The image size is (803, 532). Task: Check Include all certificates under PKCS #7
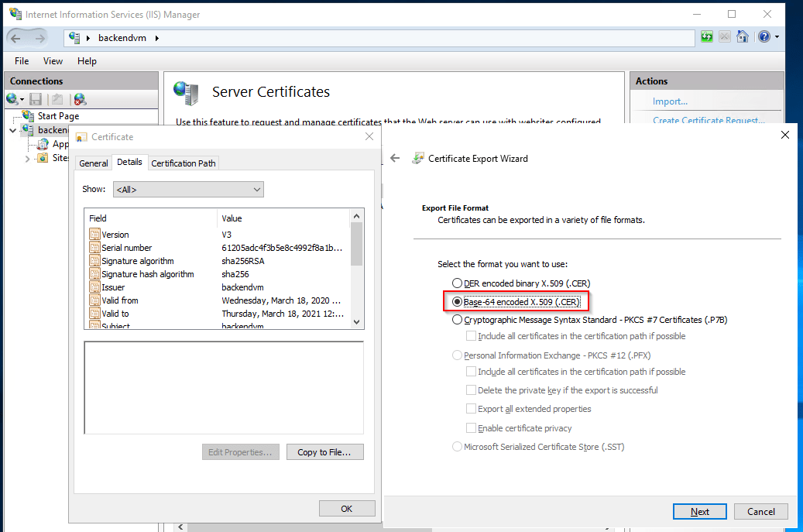pos(471,336)
